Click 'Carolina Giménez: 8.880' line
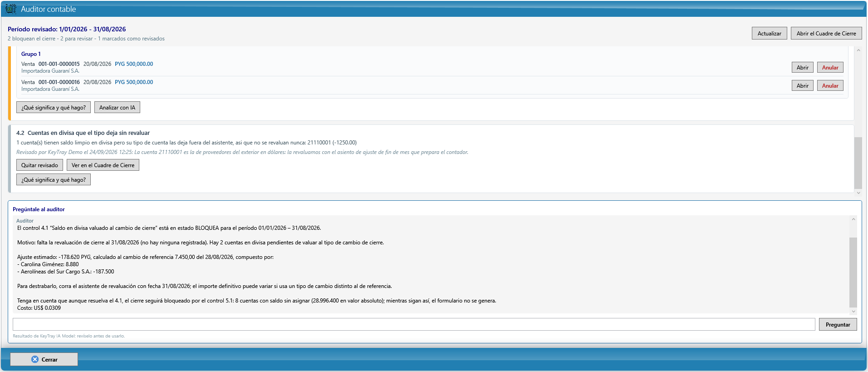 (x=48, y=264)
